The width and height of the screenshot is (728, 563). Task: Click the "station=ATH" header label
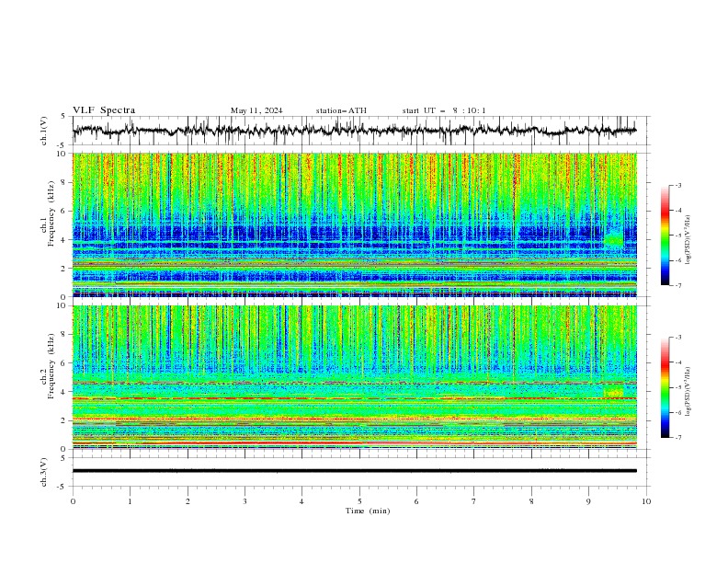[x=341, y=110]
